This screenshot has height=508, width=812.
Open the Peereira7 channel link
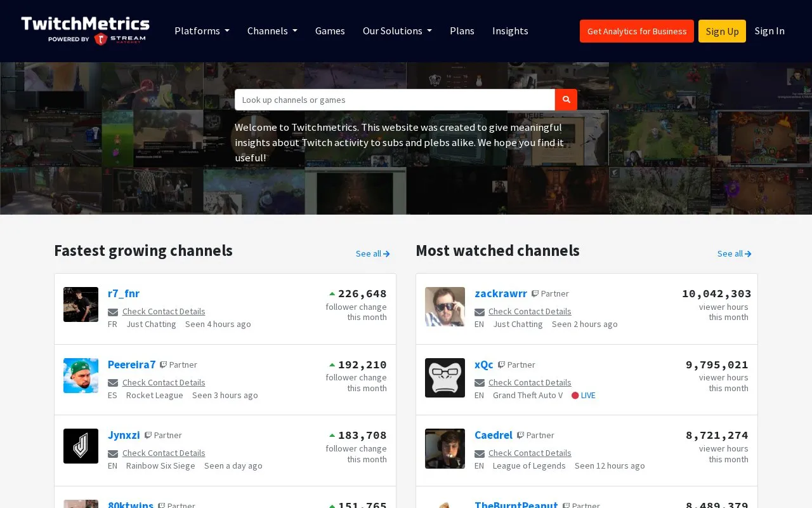point(131,364)
